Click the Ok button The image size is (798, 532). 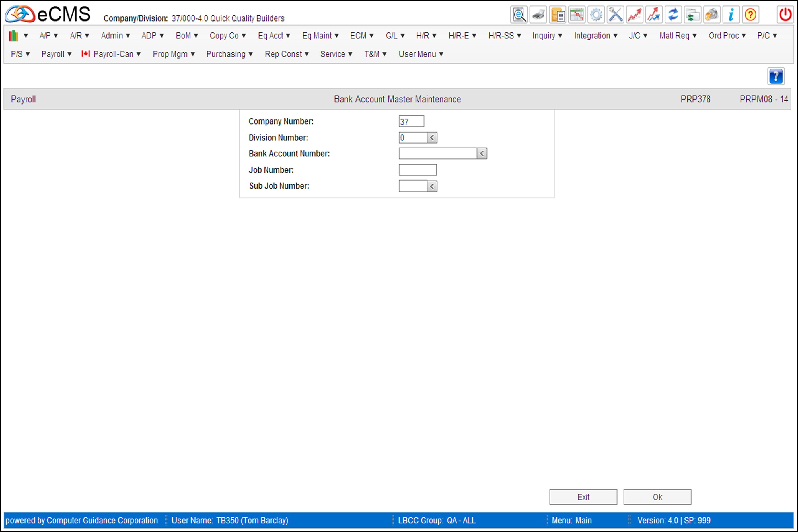(x=657, y=497)
